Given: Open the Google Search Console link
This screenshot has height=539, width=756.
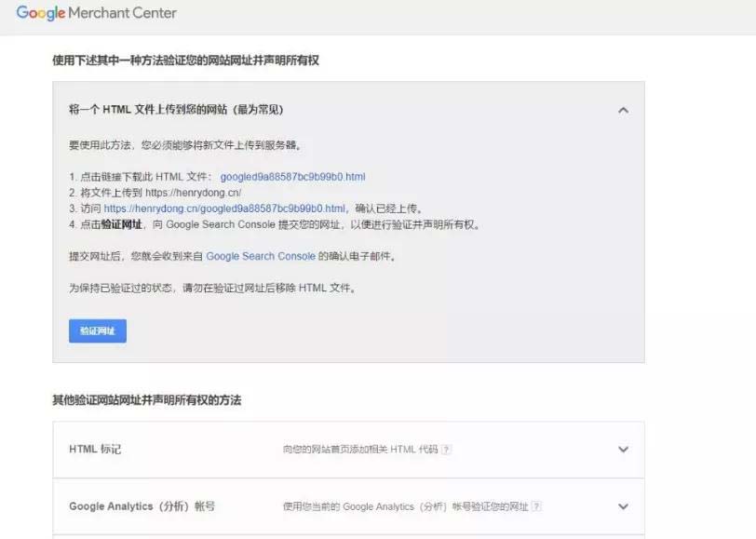Looking at the screenshot, I should click(261, 256).
